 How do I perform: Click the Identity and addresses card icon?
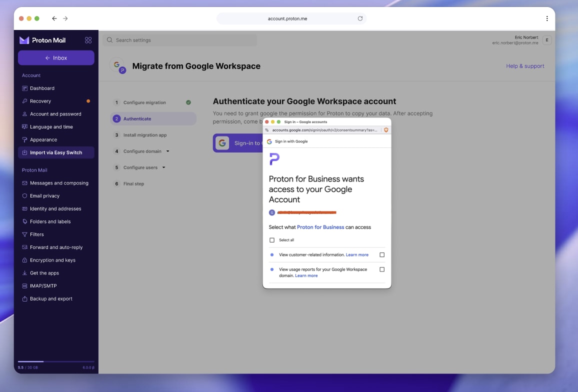pos(24,208)
